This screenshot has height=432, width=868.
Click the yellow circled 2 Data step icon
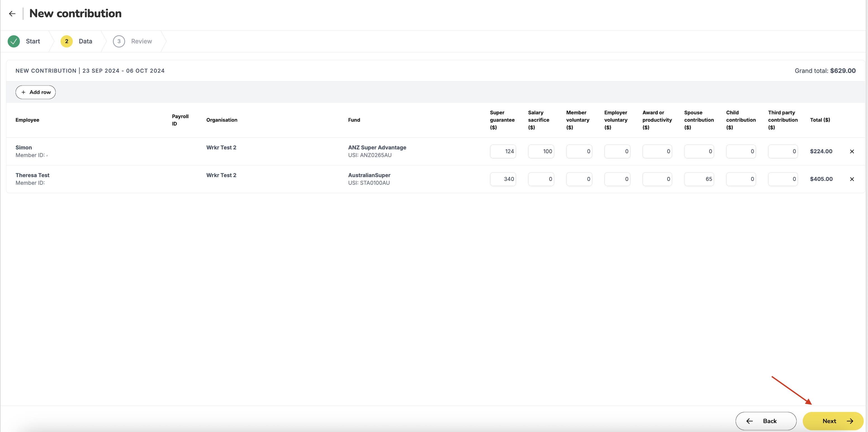coord(67,41)
